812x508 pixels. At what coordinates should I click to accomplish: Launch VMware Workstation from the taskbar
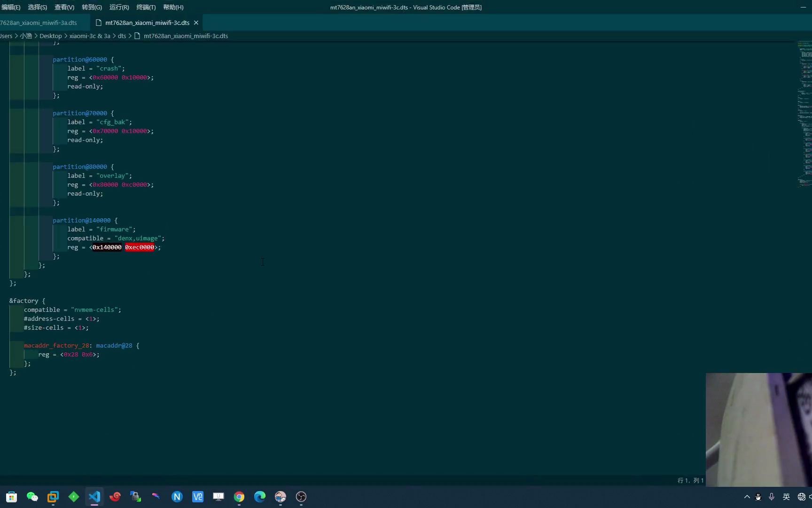tap(53, 497)
